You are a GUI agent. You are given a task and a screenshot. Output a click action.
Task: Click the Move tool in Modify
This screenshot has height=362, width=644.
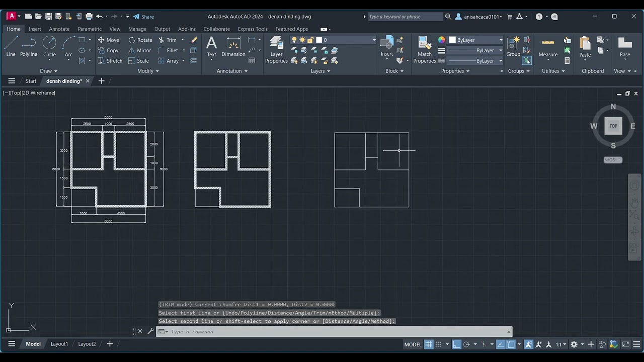(x=108, y=40)
